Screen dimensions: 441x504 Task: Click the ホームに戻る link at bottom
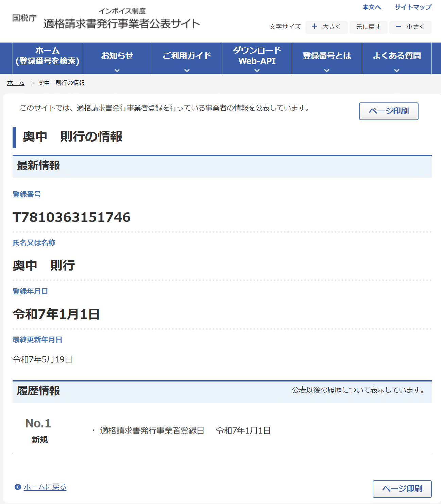coord(45,487)
